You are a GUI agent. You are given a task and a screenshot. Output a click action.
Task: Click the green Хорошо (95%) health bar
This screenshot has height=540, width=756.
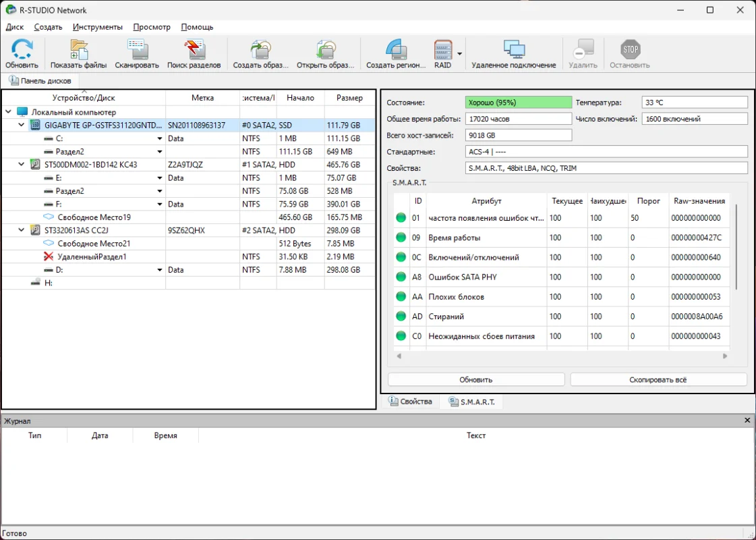518,101
